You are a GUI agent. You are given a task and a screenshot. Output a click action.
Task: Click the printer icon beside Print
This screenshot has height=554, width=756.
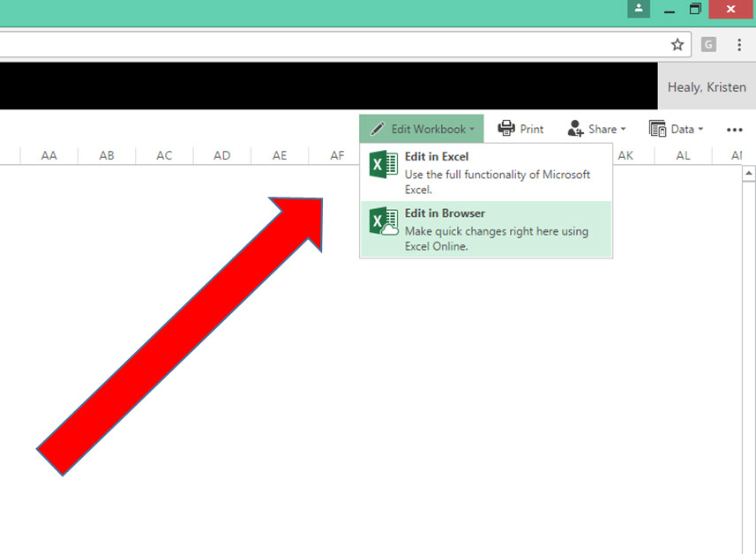(x=506, y=129)
